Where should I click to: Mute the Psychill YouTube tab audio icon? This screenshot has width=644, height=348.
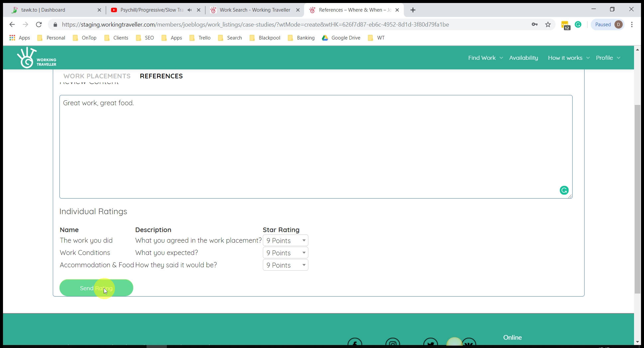tap(189, 10)
